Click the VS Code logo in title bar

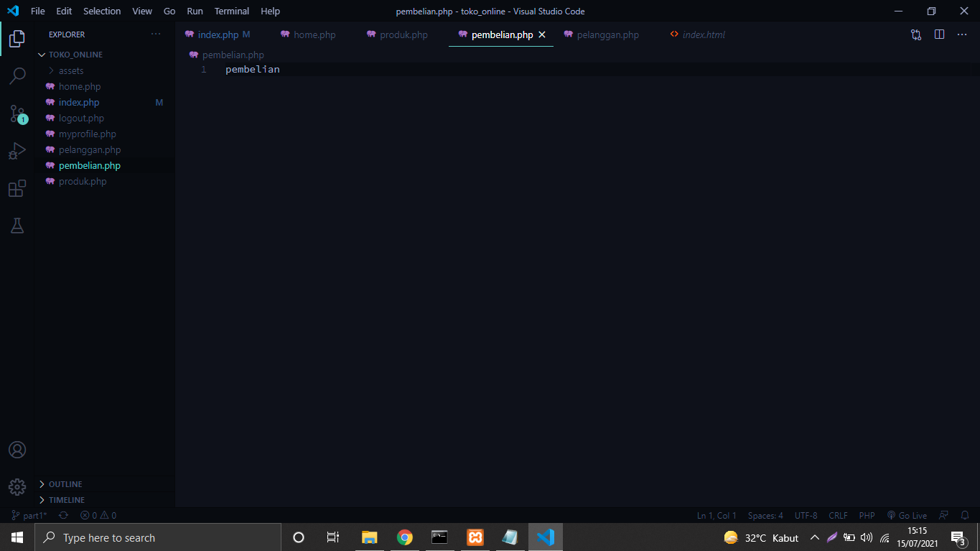(13, 11)
